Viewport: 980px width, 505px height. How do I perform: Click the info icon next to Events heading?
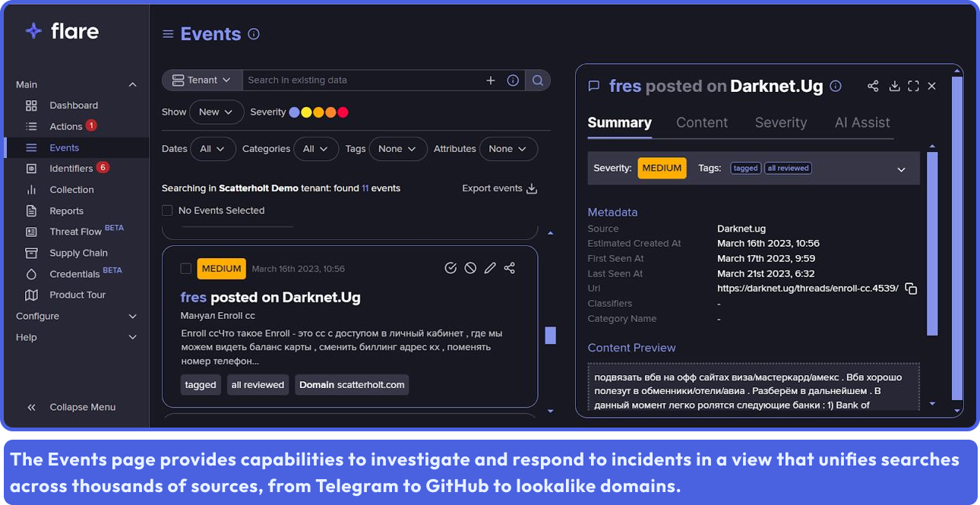pyautogui.click(x=254, y=34)
